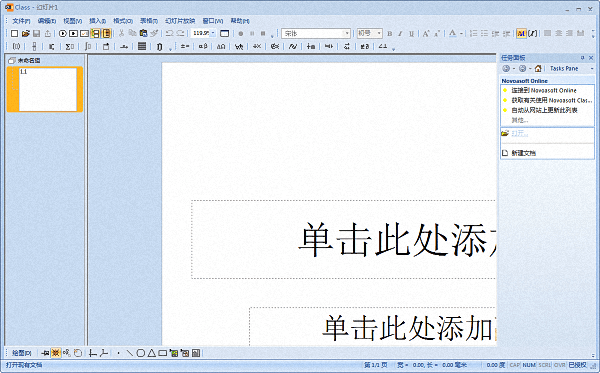Screen dimensions: 600x373
Task: Toggle highlighted M math mode button
Action: pos(521,34)
